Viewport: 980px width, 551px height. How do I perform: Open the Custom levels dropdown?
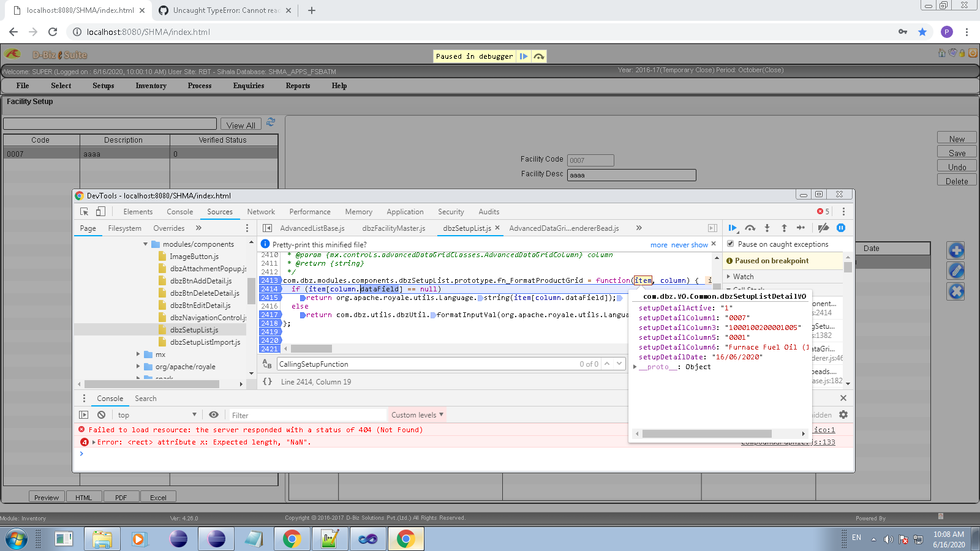(x=417, y=414)
